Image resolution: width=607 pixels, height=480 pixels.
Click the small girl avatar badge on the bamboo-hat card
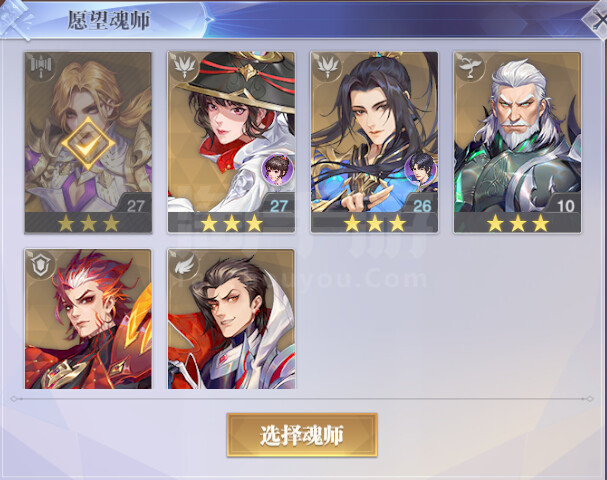point(278,169)
